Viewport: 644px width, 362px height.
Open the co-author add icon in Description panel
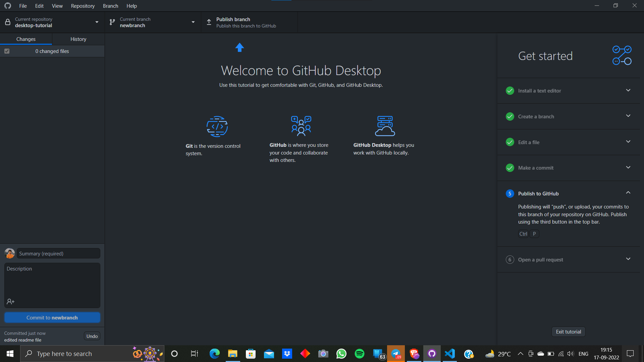[x=10, y=301]
